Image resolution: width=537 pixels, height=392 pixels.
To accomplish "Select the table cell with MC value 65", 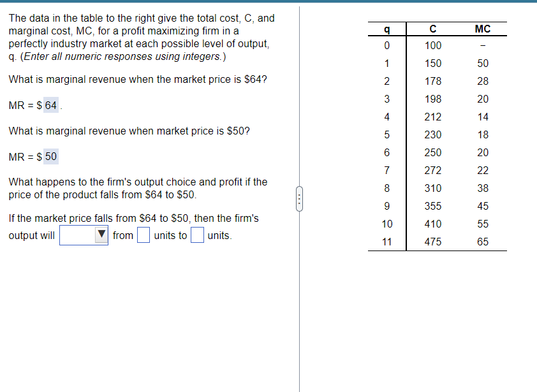I will [x=483, y=242].
